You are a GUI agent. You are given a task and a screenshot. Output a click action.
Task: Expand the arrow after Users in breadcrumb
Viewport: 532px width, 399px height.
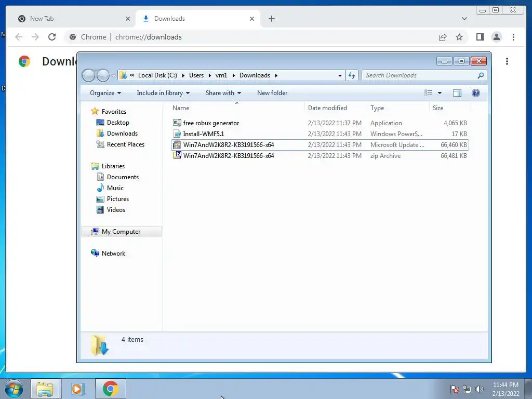pyautogui.click(x=209, y=75)
